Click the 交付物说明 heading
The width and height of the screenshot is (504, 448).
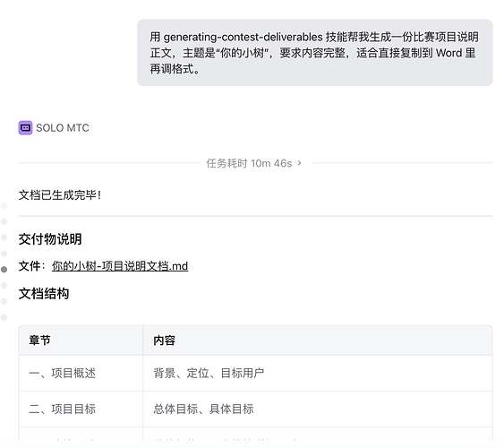click(50, 239)
